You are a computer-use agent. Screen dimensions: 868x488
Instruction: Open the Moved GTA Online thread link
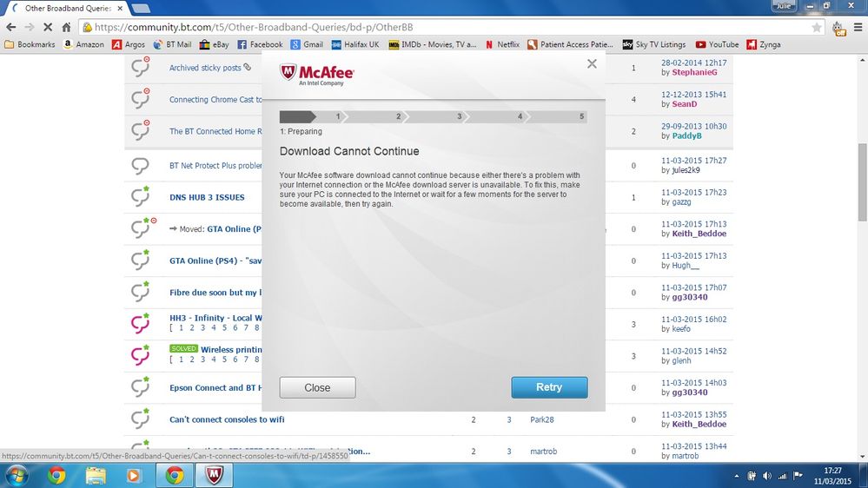[235, 229]
